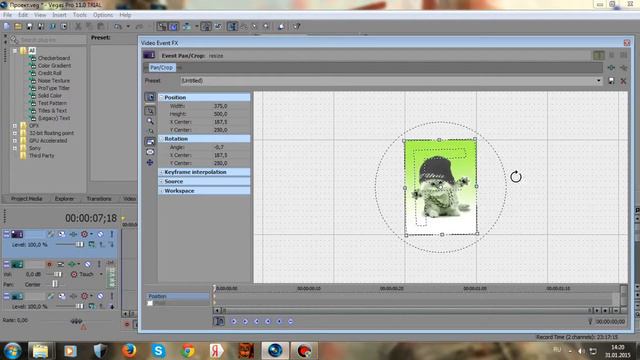640x360 pixels.
Task: Expand the Sony folder
Action: [15, 148]
